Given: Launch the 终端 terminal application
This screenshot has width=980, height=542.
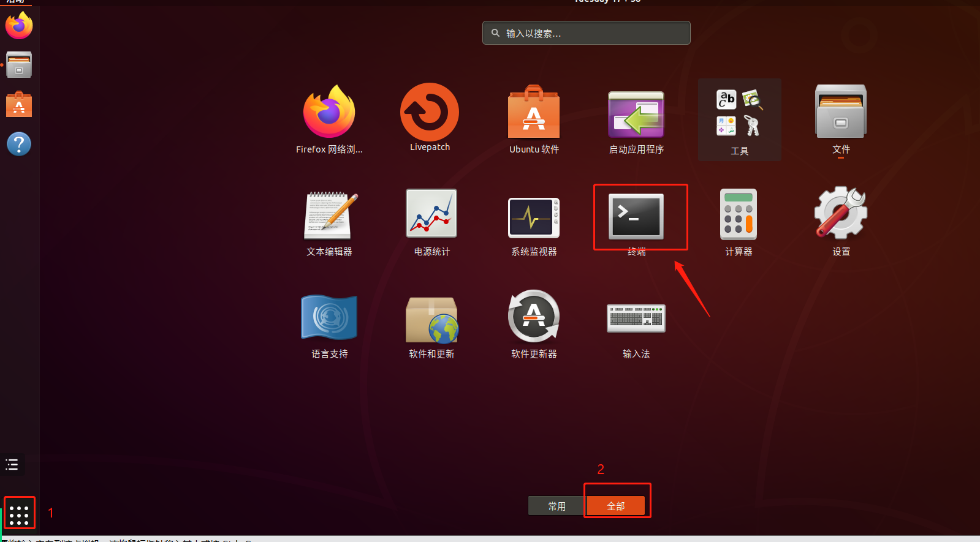Looking at the screenshot, I should 636,216.
